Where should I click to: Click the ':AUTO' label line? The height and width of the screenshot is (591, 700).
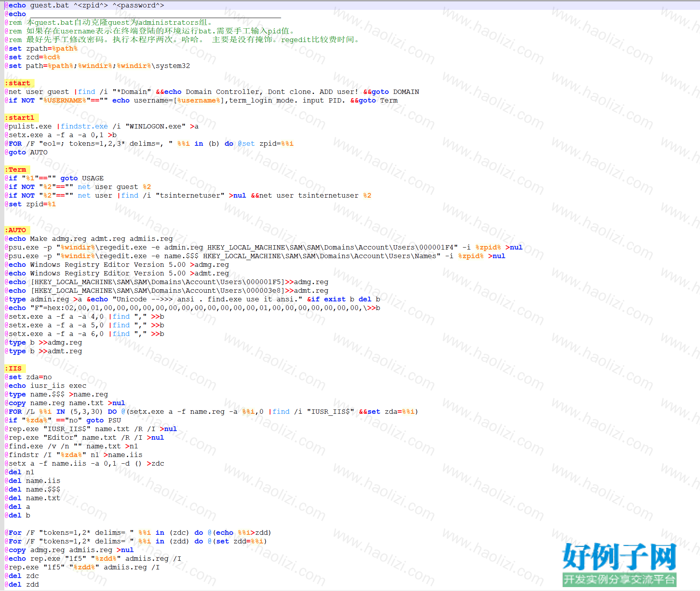click(x=17, y=230)
